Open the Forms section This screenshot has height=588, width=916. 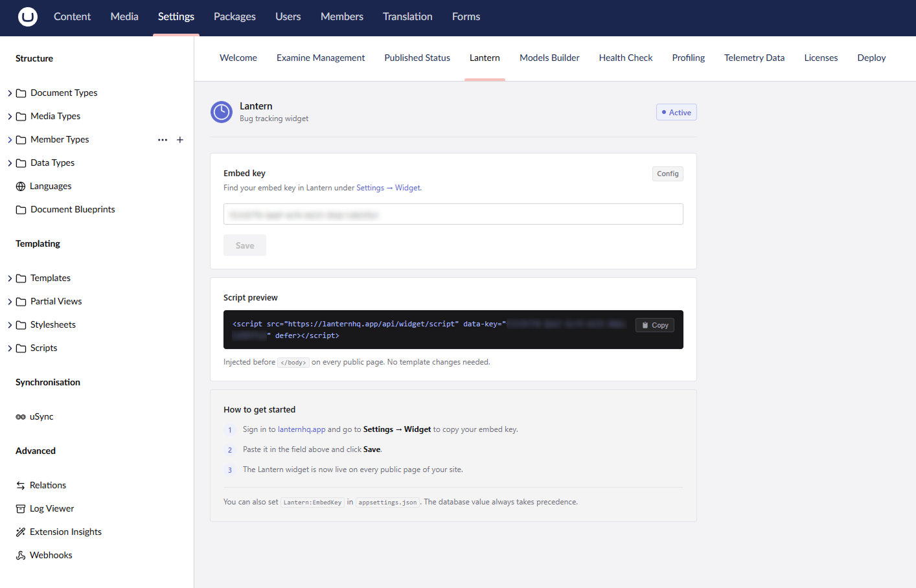coord(466,17)
